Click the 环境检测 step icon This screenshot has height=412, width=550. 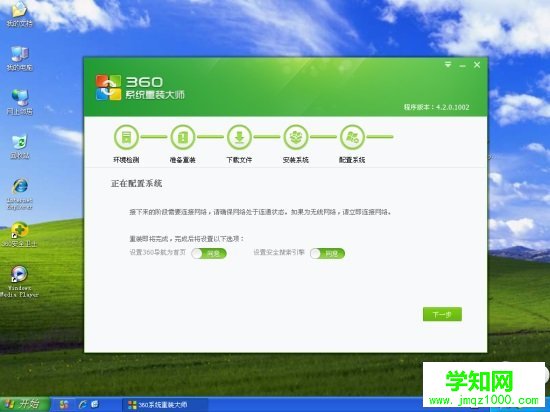[126, 137]
